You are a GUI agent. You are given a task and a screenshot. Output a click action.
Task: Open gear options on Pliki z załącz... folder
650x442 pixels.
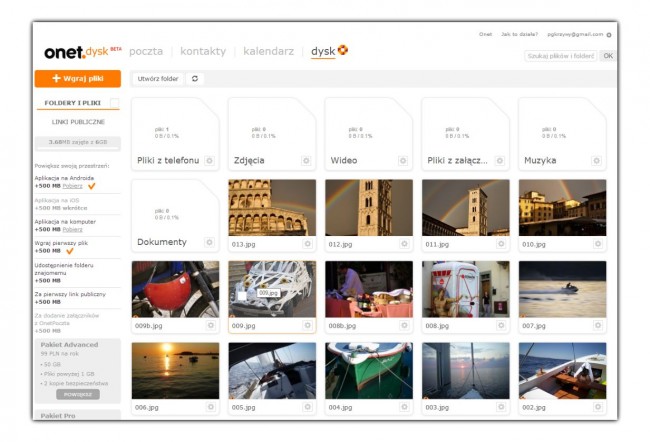point(500,160)
